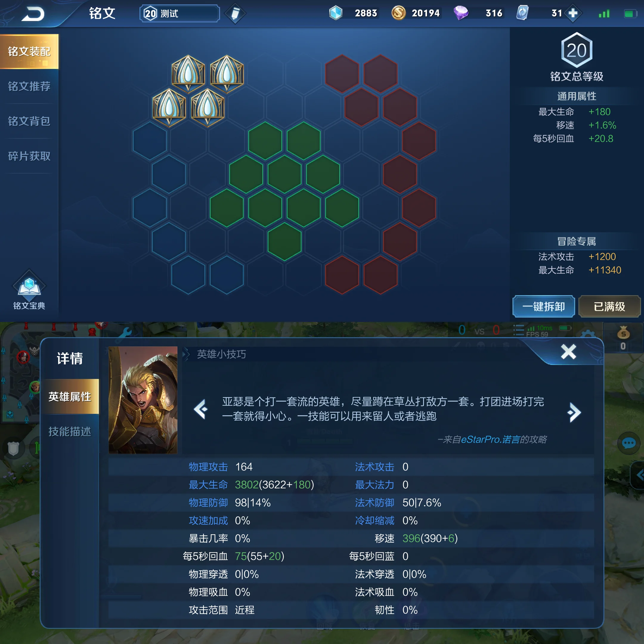This screenshot has width=644, height=644.
Task: Show previous hero tip with left arrow
Action: [x=201, y=409]
